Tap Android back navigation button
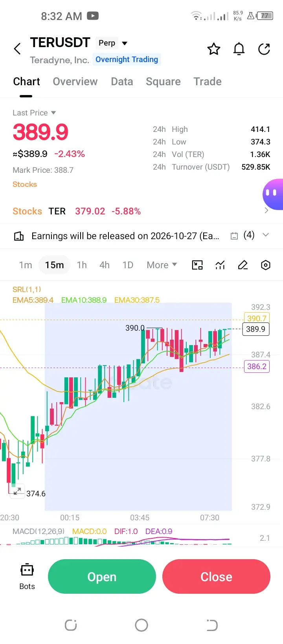Image resolution: width=283 pixels, height=644 pixels. [x=212, y=625]
